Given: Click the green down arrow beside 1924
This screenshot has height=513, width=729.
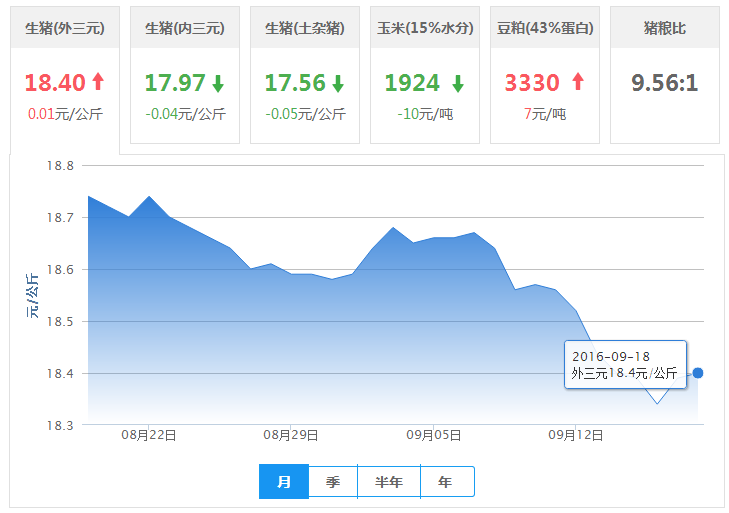Looking at the screenshot, I should tap(457, 83).
